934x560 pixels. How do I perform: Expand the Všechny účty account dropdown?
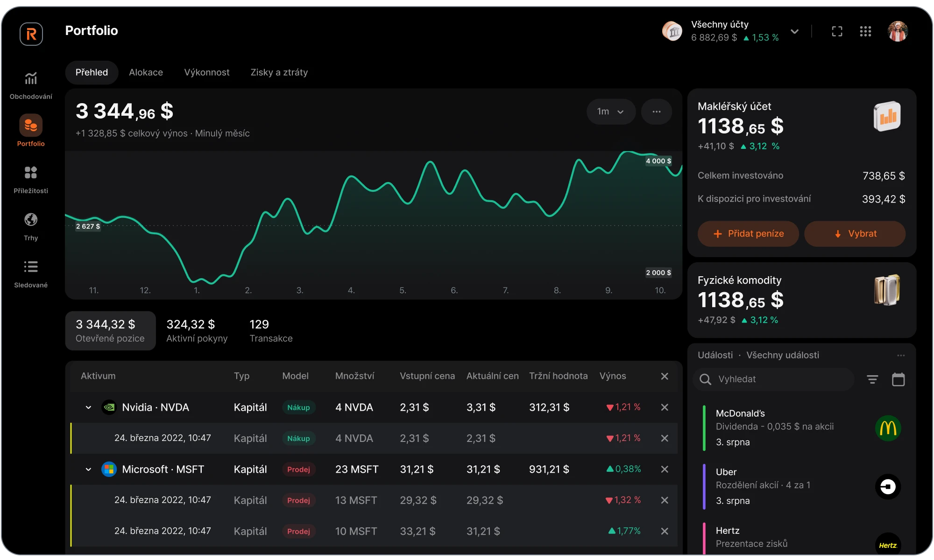pos(794,32)
